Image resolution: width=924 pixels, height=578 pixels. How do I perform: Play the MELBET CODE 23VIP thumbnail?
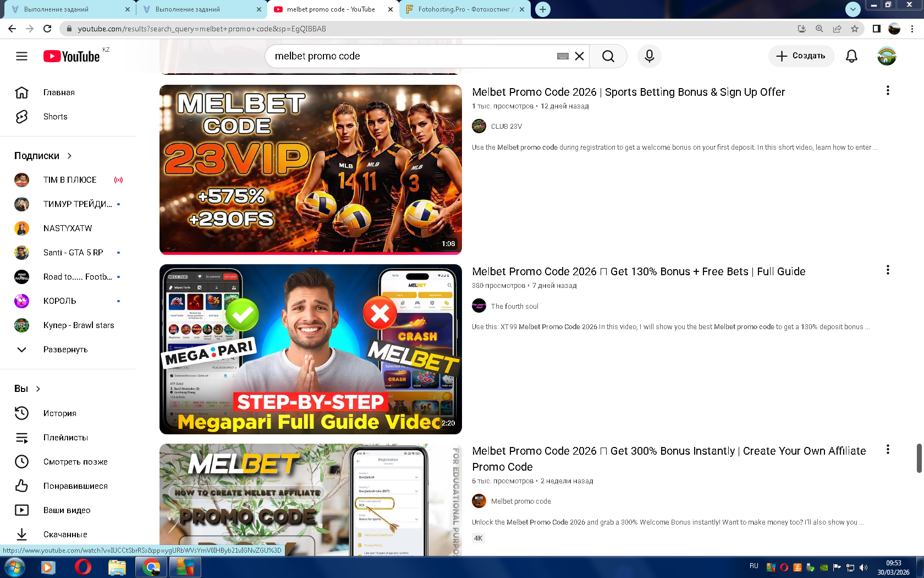click(311, 170)
